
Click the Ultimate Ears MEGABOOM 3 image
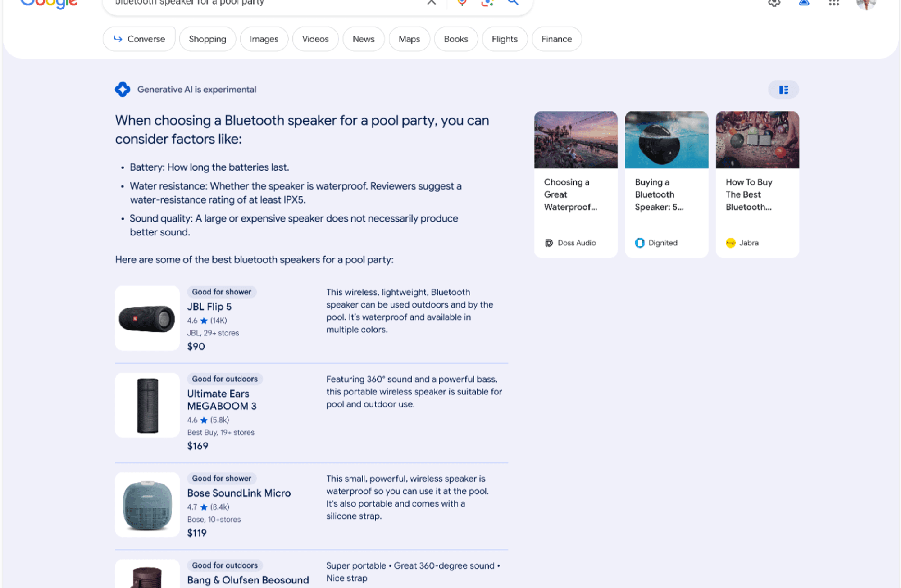point(147,405)
